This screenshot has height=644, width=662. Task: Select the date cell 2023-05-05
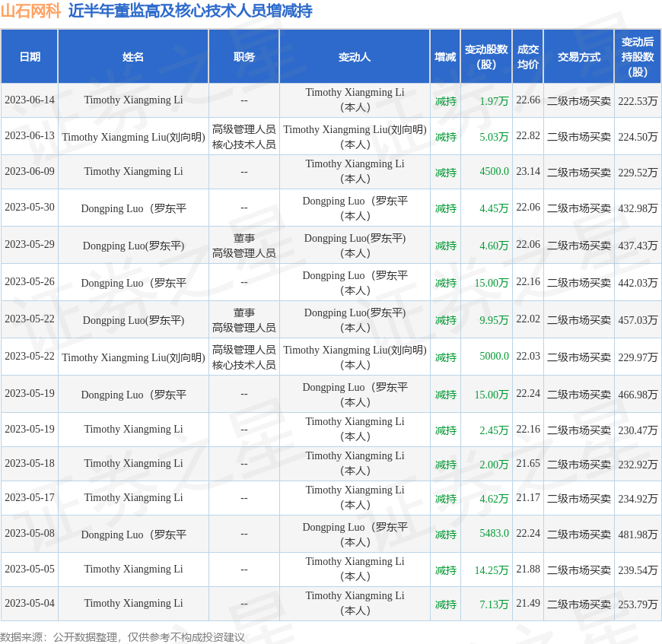pos(30,569)
